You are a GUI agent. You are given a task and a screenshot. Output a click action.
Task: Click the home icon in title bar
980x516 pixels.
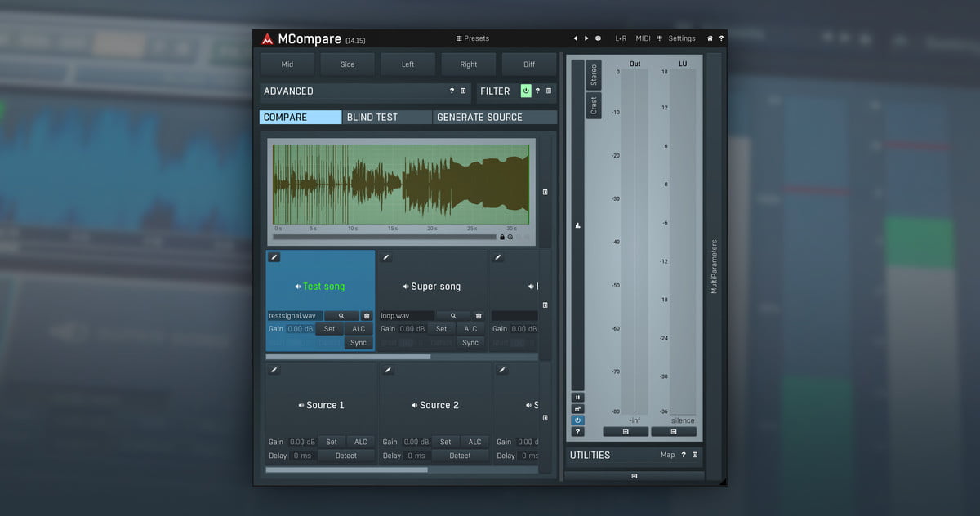[x=710, y=38]
